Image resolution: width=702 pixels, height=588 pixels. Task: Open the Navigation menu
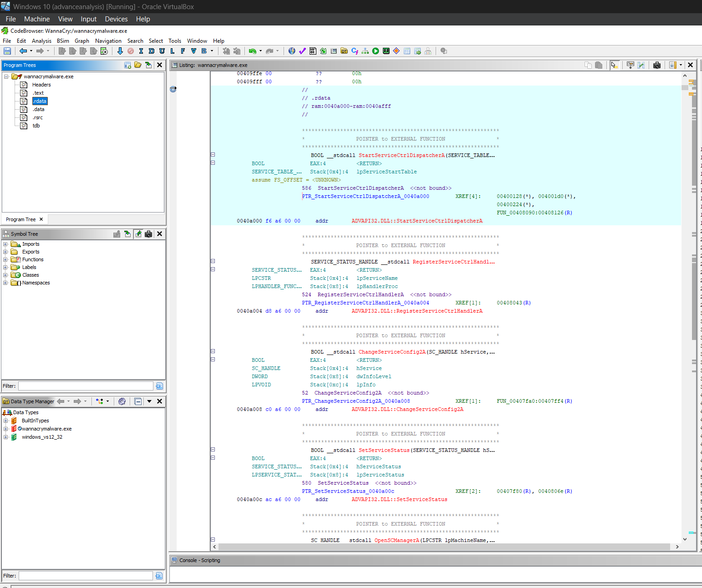[x=108, y=41]
